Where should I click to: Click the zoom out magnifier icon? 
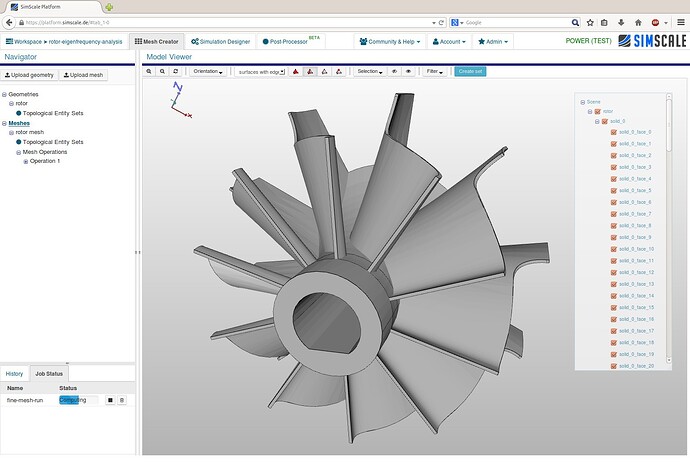coord(162,72)
